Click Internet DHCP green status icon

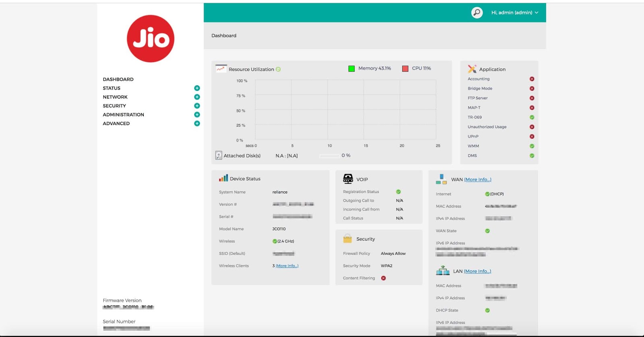point(487,194)
